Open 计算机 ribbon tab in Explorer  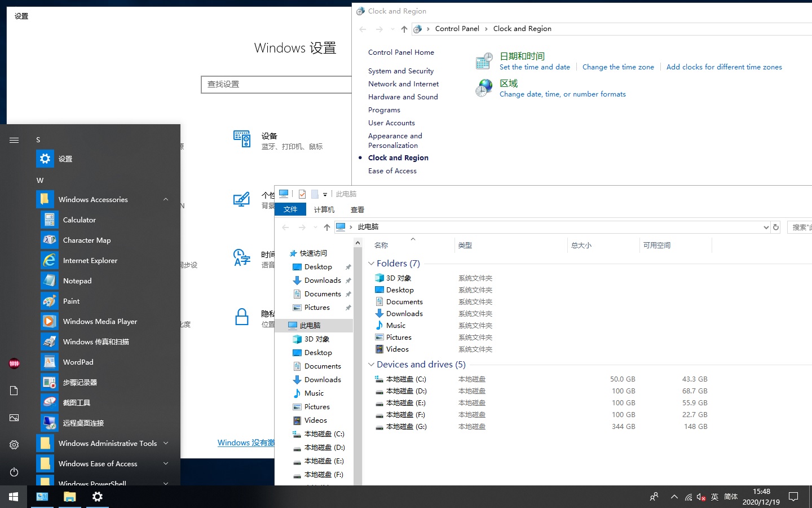pyautogui.click(x=324, y=209)
